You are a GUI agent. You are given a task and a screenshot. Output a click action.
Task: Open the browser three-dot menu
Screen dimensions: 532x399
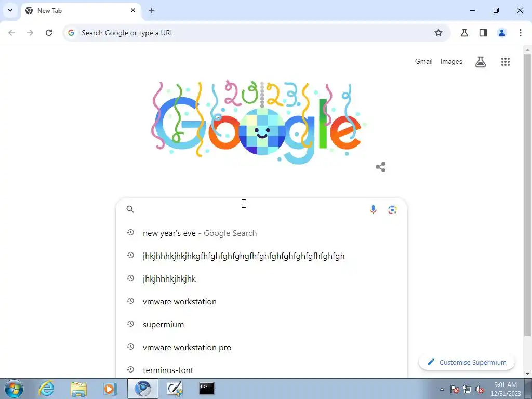[521, 33]
